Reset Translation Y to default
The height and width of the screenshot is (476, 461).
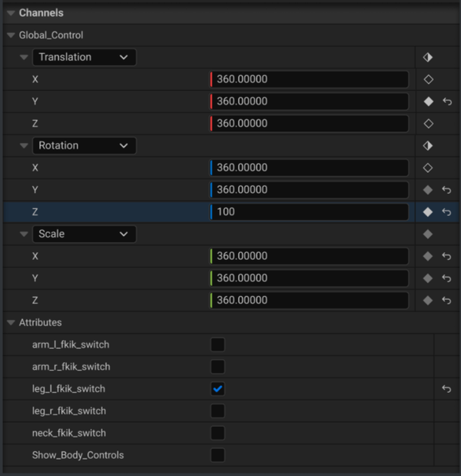(447, 102)
